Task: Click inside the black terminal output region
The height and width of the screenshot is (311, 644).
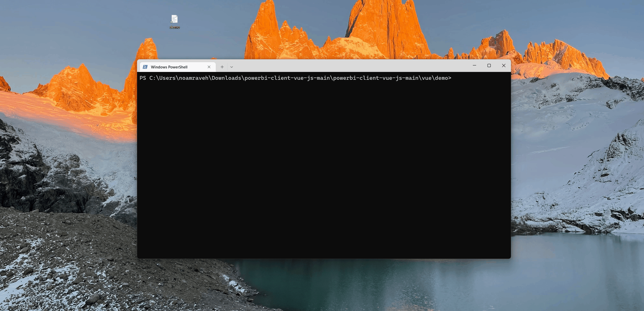Action: click(x=323, y=164)
